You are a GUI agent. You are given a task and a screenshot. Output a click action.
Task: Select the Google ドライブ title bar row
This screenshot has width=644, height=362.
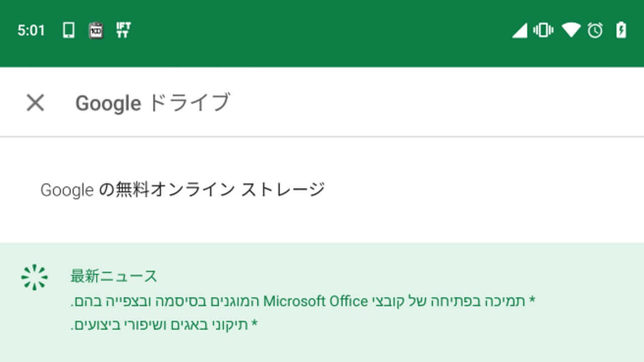point(322,101)
